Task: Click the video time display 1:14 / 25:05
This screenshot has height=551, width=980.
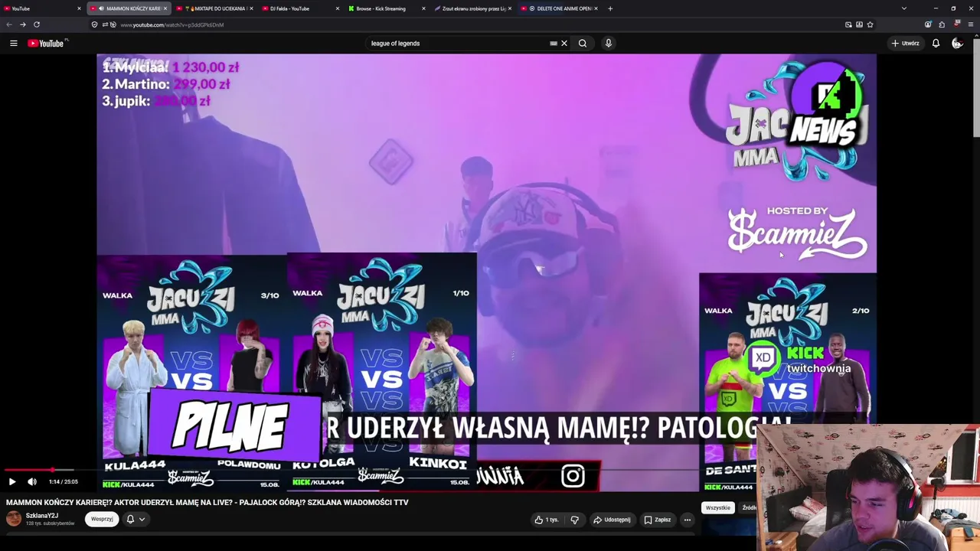Action: (x=64, y=482)
